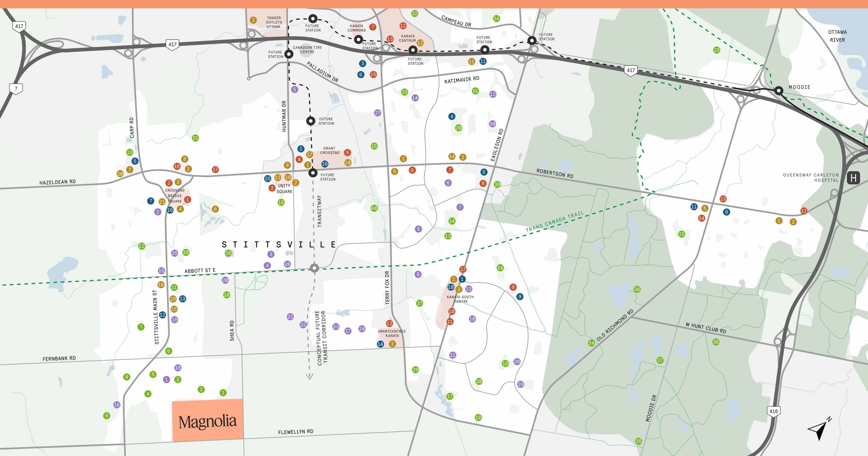Screen dimensions: 868x456
Task: Select the Highway 7 shield
Action: tap(16, 89)
